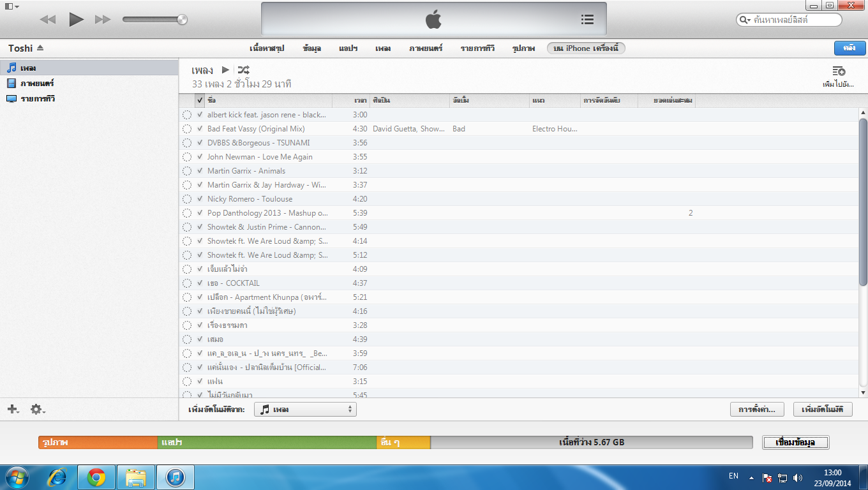Click the dotted sync circle beside Bad Feat Vassy

pos(187,129)
